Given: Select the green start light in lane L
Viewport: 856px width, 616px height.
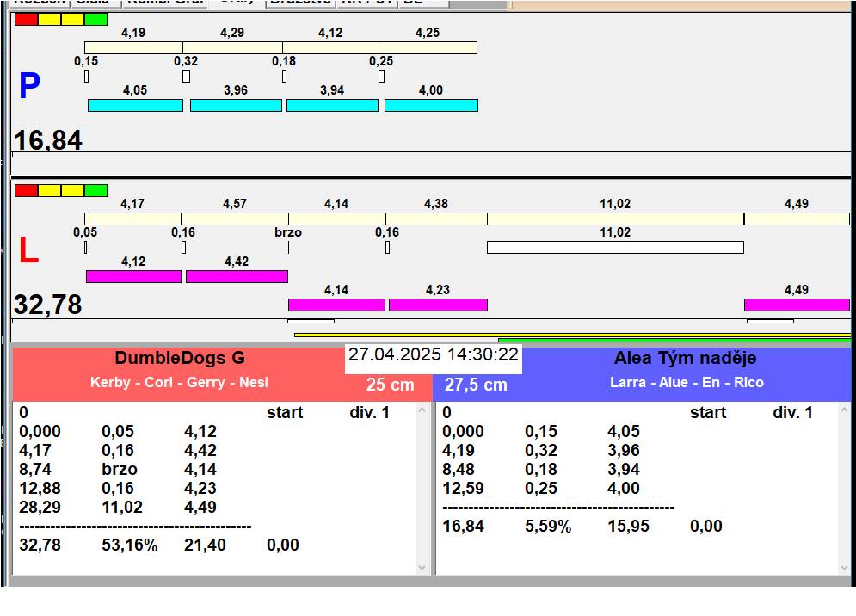Looking at the screenshot, I should pos(96,190).
